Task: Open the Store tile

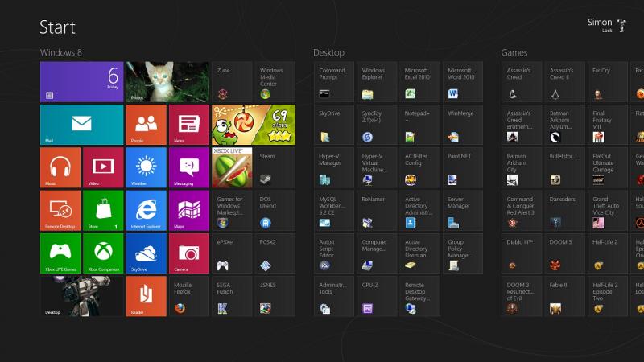Action: click(x=103, y=211)
